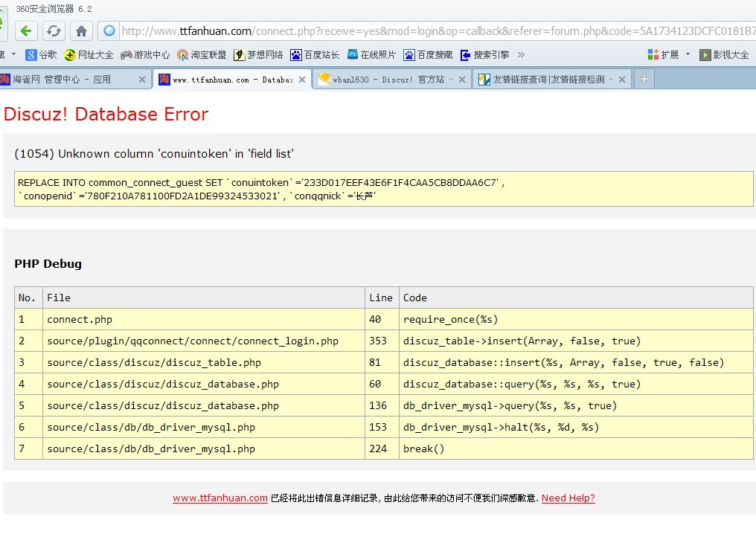Go to the browser home page
The image size is (756, 537).
click(81, 31)
